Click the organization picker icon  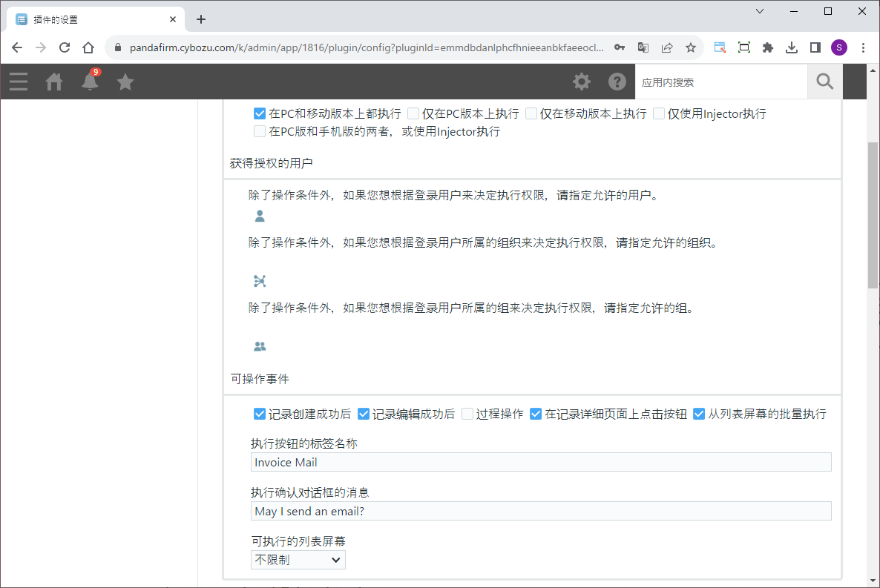(260, 281)
